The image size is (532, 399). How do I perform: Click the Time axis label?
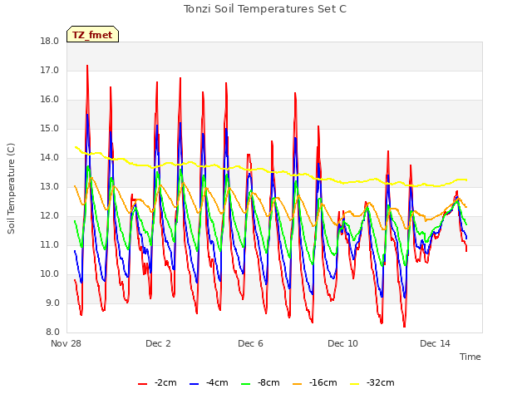pos(470,357)
